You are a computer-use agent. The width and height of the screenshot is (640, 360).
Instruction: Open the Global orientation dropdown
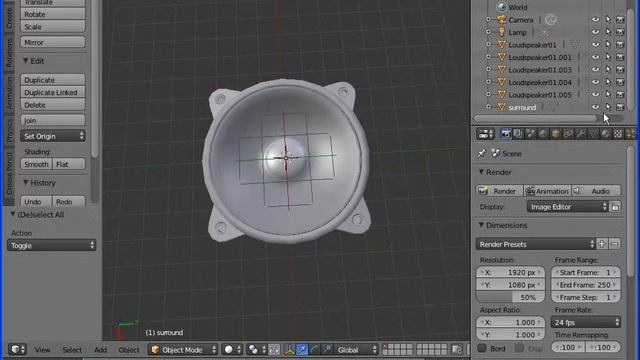click(x=356, y=349)
